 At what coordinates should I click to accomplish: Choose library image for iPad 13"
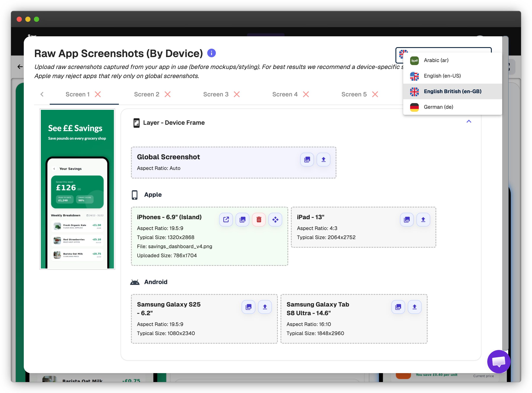407,219
